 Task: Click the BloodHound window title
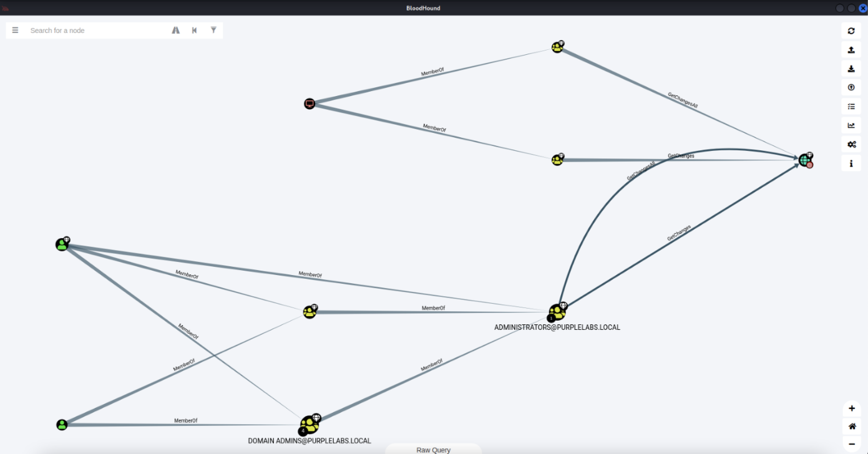click(x=422, y=8)
